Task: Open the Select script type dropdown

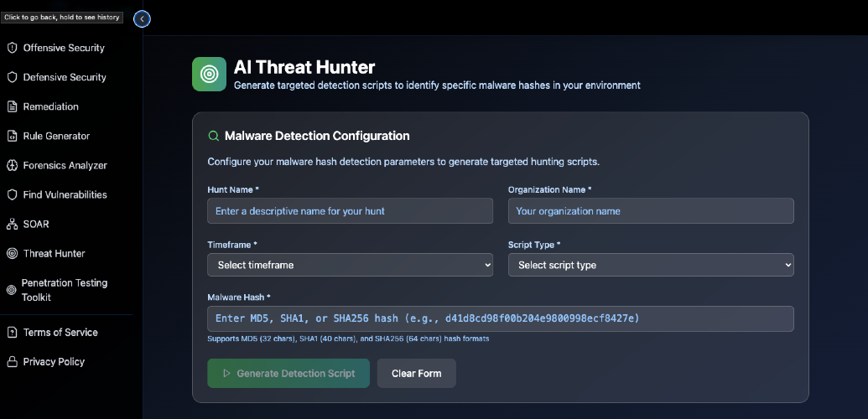Action: (x=651, y=265)
